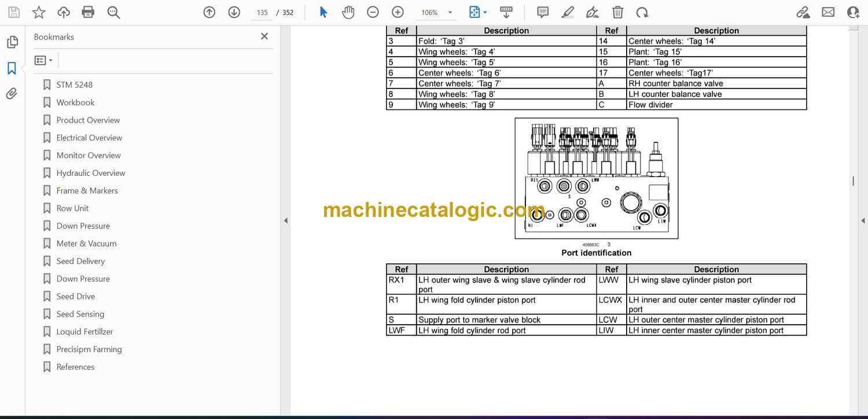
Task: Open the STM 5248 bookmark
Action: point(74,84)
